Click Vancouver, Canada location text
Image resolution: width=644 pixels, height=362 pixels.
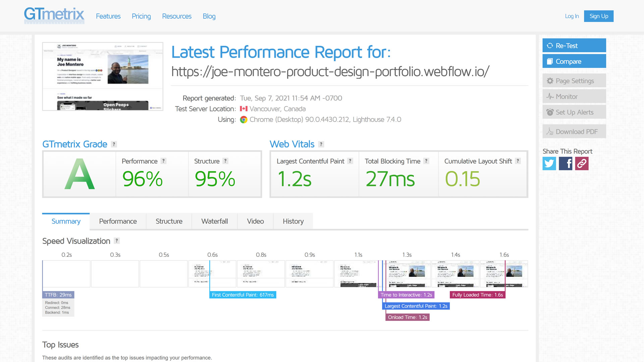click(278, 109)
